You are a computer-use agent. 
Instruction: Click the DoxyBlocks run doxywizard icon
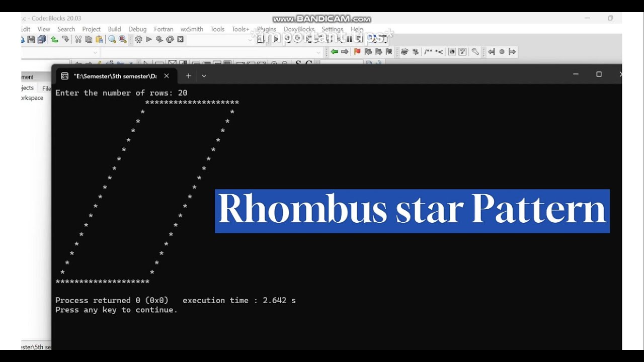coord(404,52)
